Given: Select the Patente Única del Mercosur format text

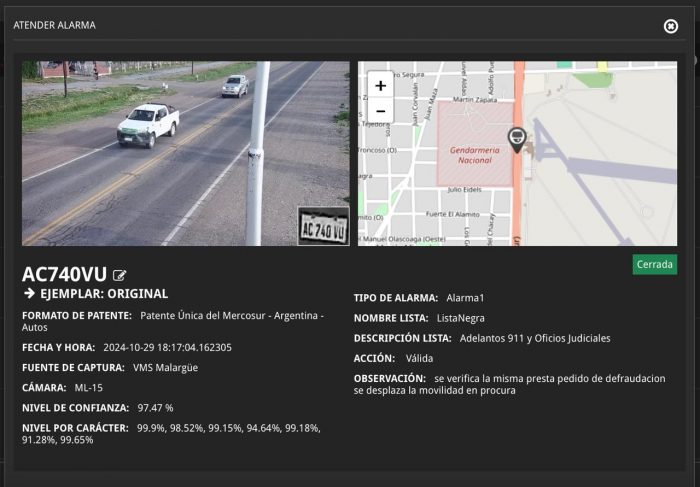Looking at the screenshot, I should click(173, 321).
